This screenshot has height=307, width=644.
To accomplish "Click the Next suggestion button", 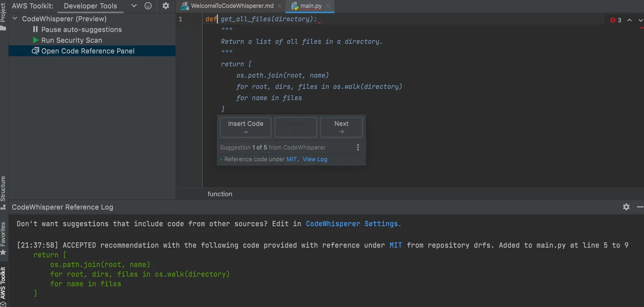I will point(341,127).
